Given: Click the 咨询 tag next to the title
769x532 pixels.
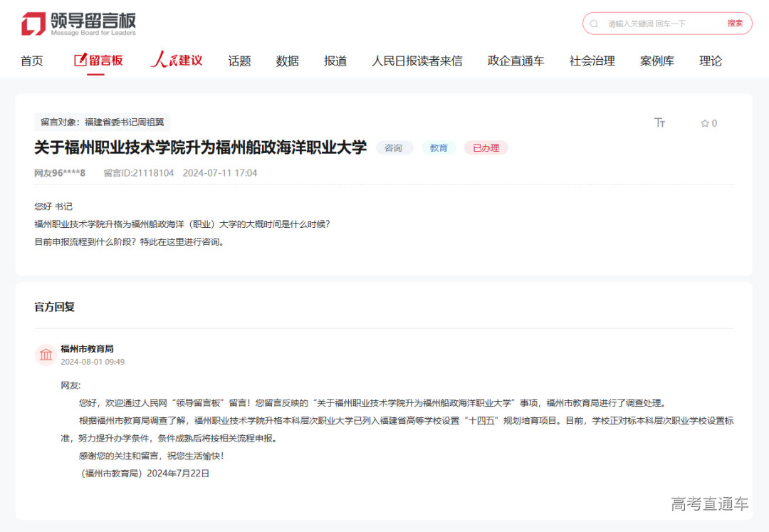Looking at the screenshot, I should (394, 147).
